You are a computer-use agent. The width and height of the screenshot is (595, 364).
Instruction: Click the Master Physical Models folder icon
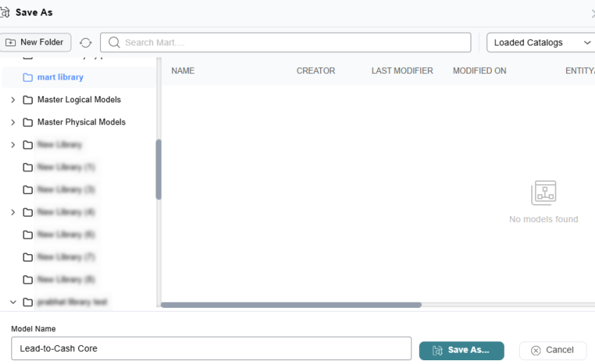[x=27, y=122]
